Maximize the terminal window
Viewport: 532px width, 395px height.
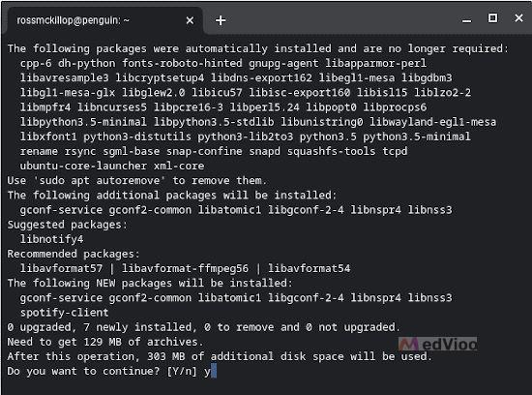(x=492, y=17)
